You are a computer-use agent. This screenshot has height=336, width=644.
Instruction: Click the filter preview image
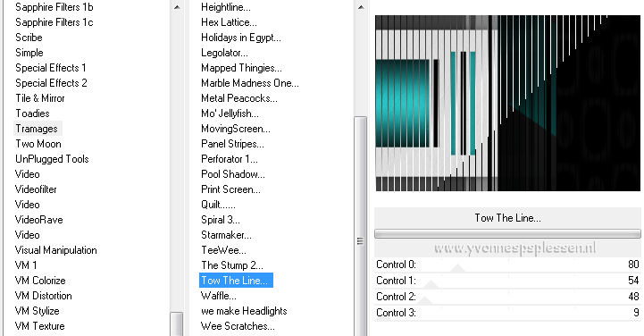[x=507, y=103]
